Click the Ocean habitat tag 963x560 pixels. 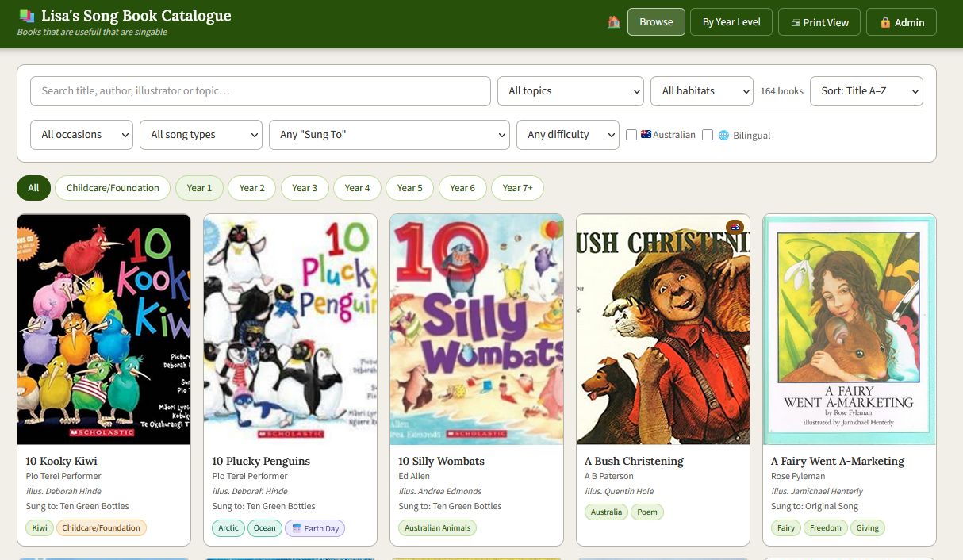[x=265, y=528]
